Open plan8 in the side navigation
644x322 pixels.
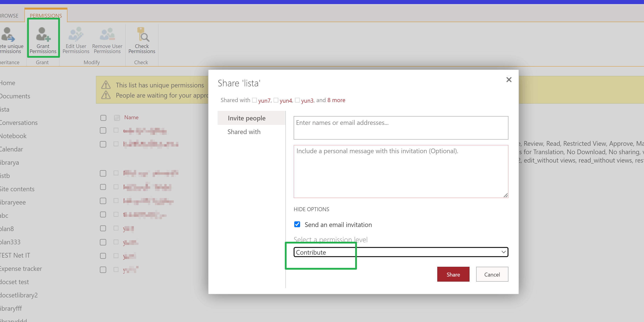[x=7, y=229]
